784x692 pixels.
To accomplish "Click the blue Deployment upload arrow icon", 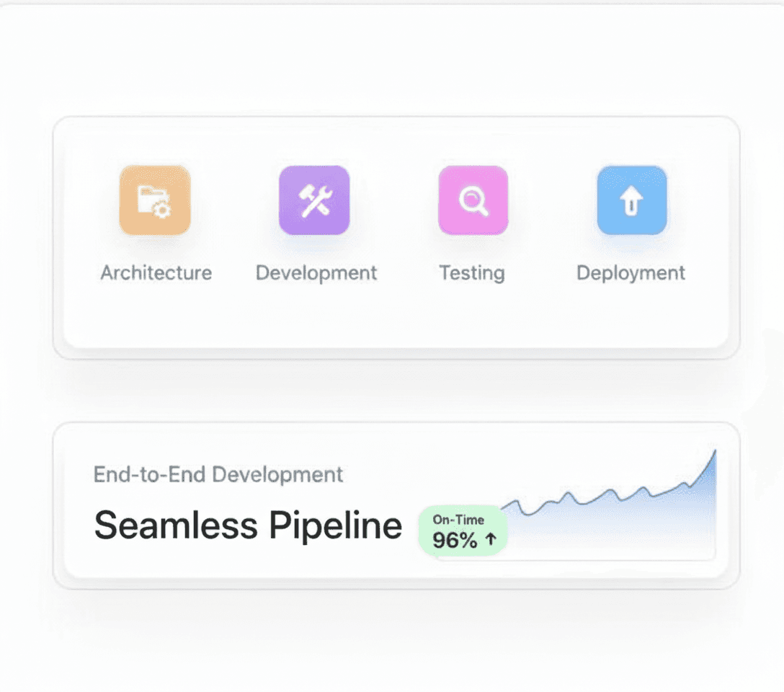I will 632,200.
